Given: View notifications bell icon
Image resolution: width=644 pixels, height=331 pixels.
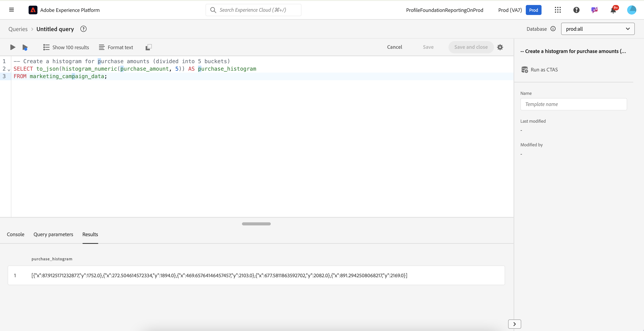Looking at the screenshot, I should pos(613,10).
